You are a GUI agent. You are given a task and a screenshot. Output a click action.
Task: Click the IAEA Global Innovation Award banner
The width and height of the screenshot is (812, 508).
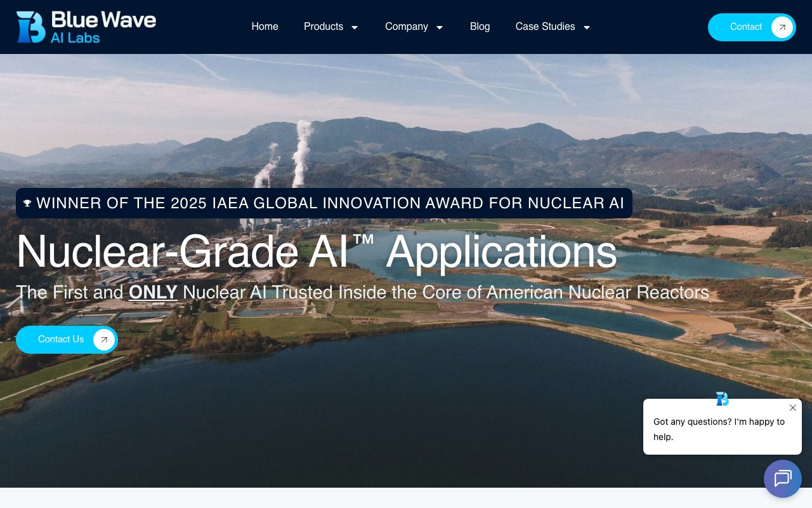(x=324, y=203)
